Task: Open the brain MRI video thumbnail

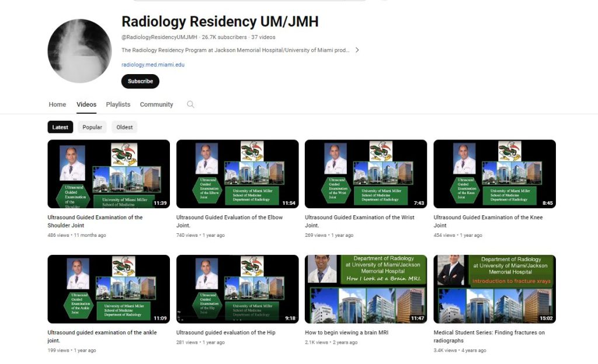Action: 366,289
